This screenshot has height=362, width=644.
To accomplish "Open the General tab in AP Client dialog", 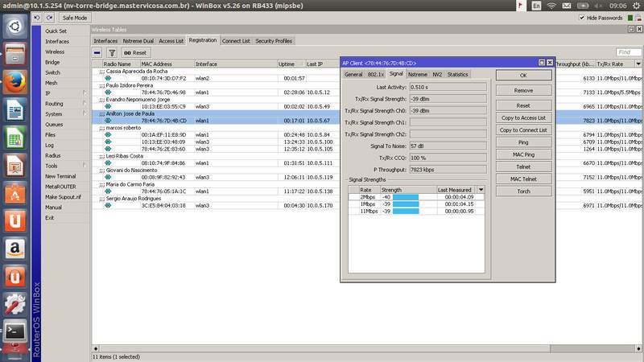I will coord(353,74).
